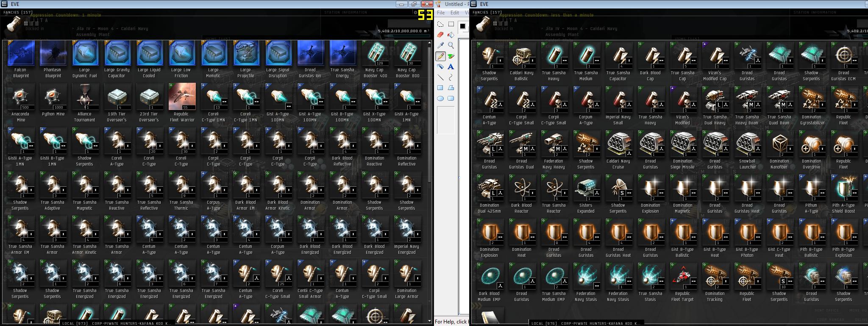
Task: Select the Falcon Blueprint item
Action: [21, 59]
